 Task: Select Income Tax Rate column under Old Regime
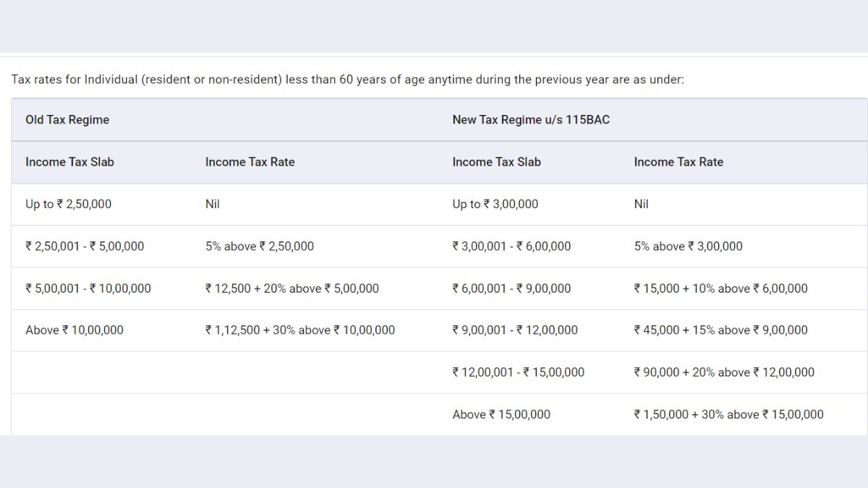click(x=250, y=162)
